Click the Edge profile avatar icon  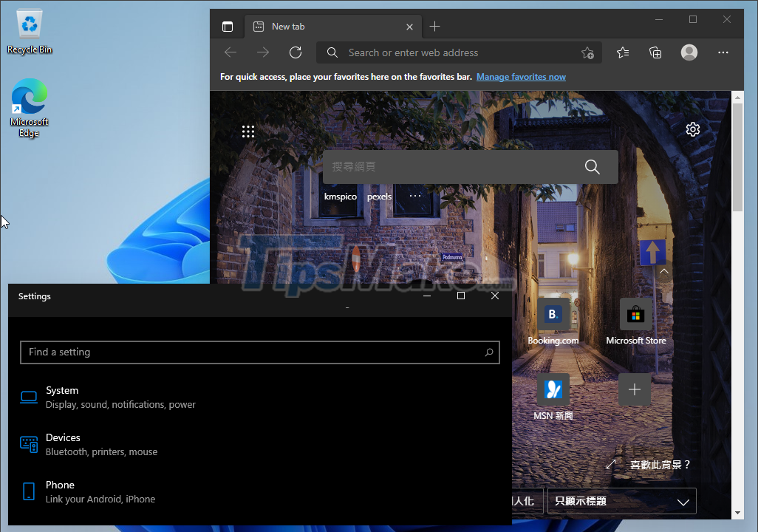pyautogui.click(x=689, y=52)
